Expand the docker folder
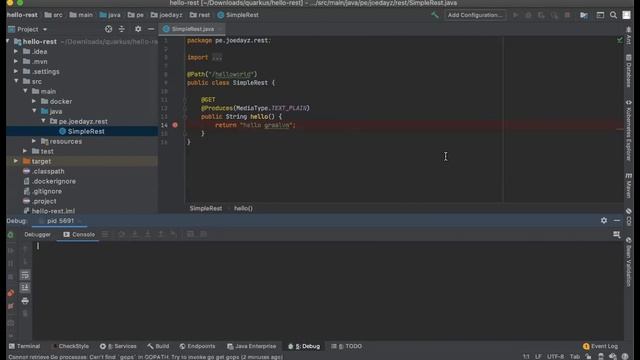 pos(34,101)
